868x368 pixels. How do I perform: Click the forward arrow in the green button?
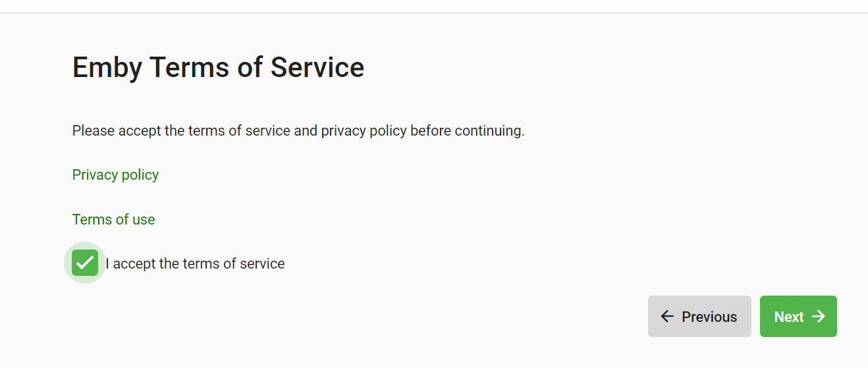click(x=819, y=317)
